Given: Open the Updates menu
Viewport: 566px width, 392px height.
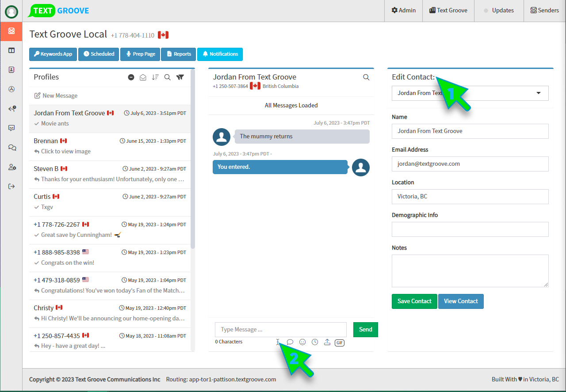Looking at the screenshot, I should (x=499, y=11).
